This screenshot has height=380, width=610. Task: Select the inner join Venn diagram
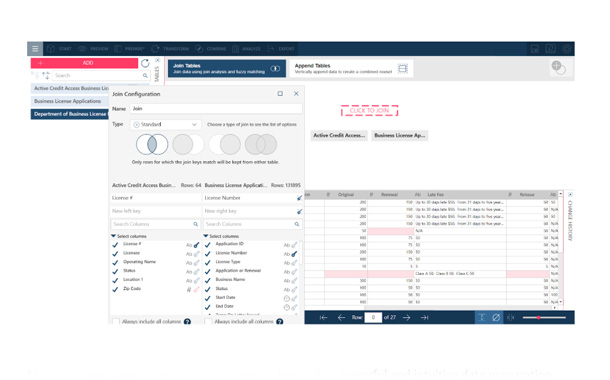click(x=152, y=144)
